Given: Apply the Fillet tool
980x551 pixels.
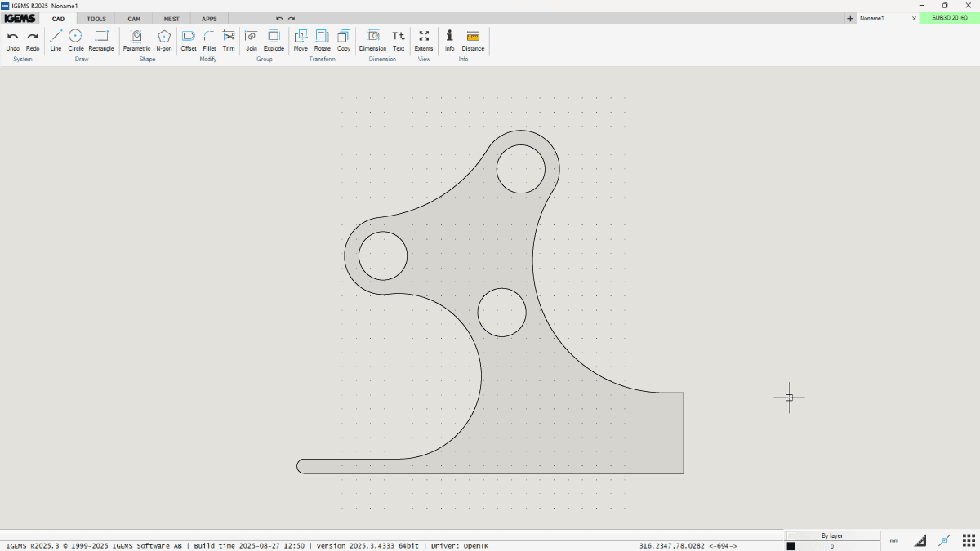Looking at the screenshot, I should click(x=209, y=39).
